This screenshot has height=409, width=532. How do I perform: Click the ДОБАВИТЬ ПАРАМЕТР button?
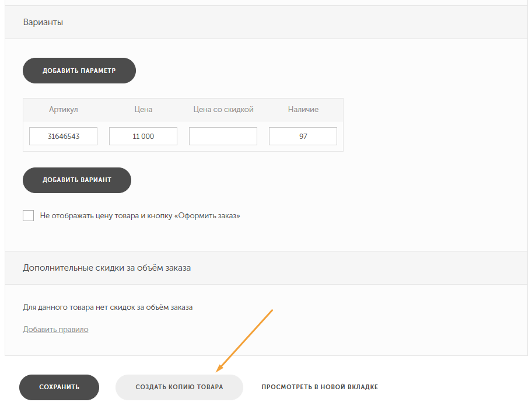[x=79, y=71]
